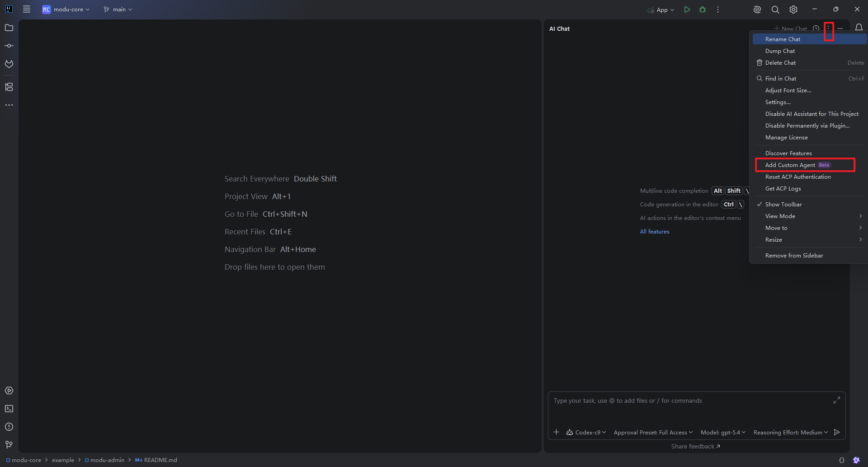Choose Disable AI Assistant for This Project
This screenshot has height=467, width=868.
pos(808,114)
